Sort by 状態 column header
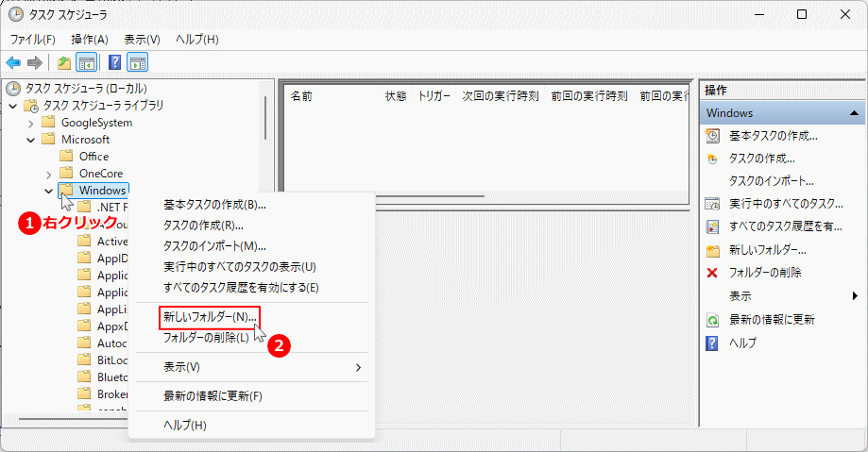 pos(396,96)
